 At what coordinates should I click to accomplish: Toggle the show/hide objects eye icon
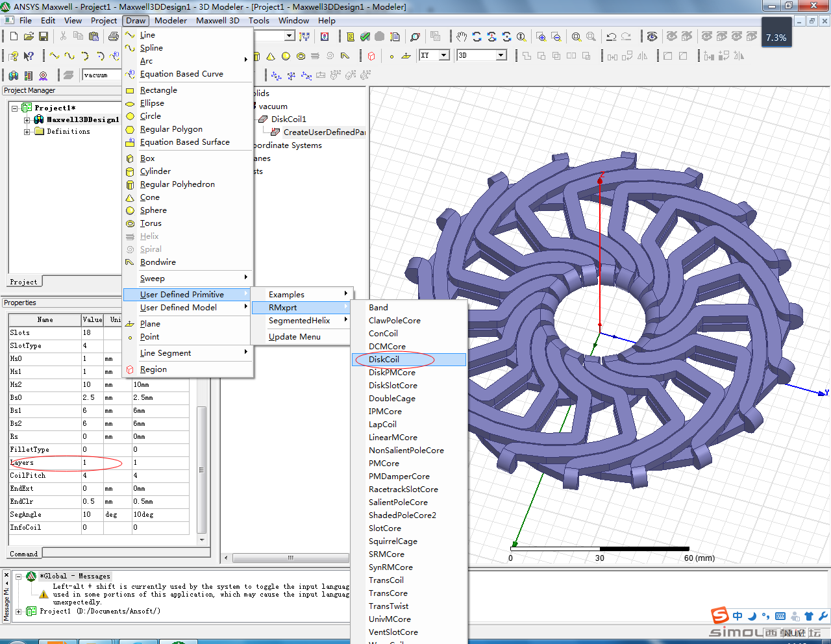pyautogui.click(x=652, y=36)
